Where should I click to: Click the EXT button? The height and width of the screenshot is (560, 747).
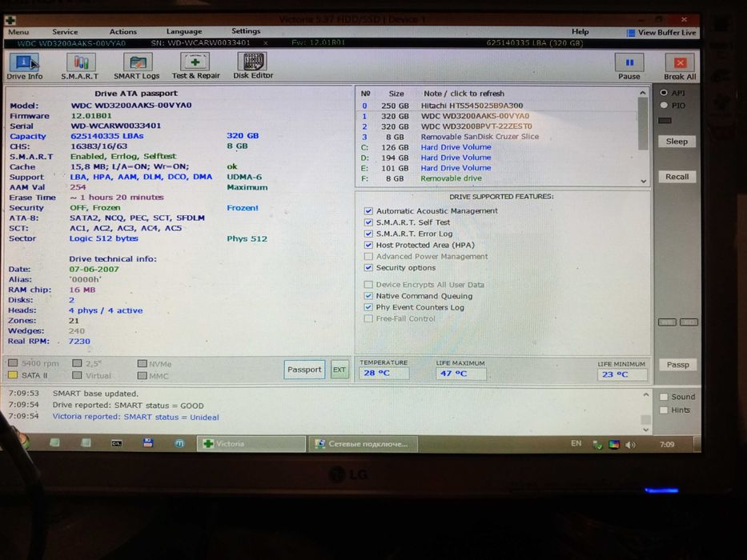click(x=339, y=370)
